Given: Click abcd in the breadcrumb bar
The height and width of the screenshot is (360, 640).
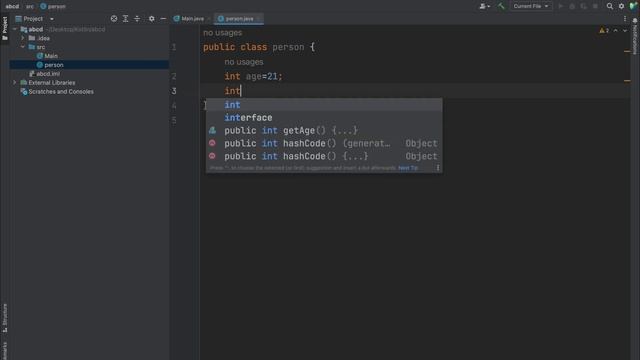Looking at the screenshot, I should pos(12,6).
